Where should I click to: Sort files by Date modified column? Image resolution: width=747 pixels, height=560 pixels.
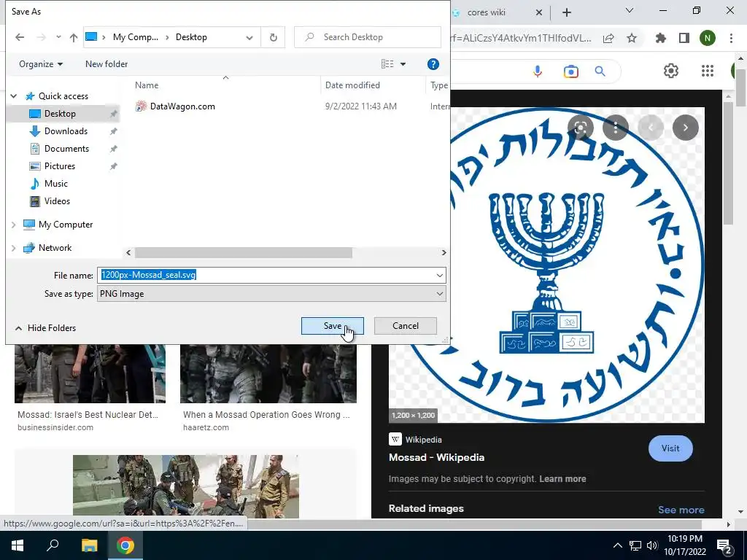[352, 85]
